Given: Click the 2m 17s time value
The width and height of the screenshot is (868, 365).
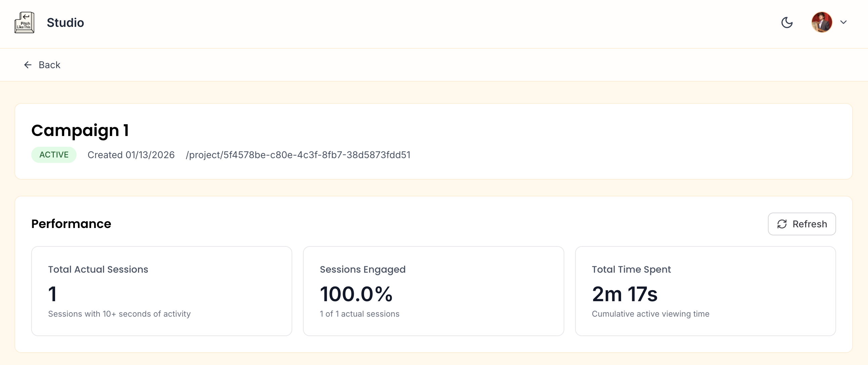Looking at the screenshot, I should pos(624,294).
